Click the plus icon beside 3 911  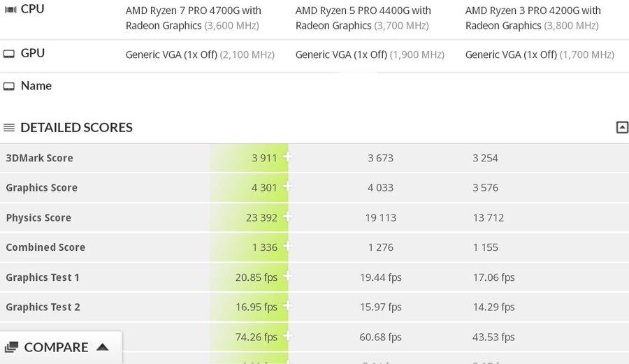(x=287, y=157)
